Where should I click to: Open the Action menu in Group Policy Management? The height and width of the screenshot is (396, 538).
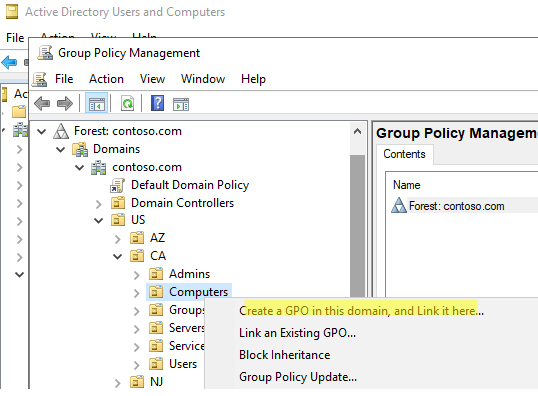click(x=106, y=79)
